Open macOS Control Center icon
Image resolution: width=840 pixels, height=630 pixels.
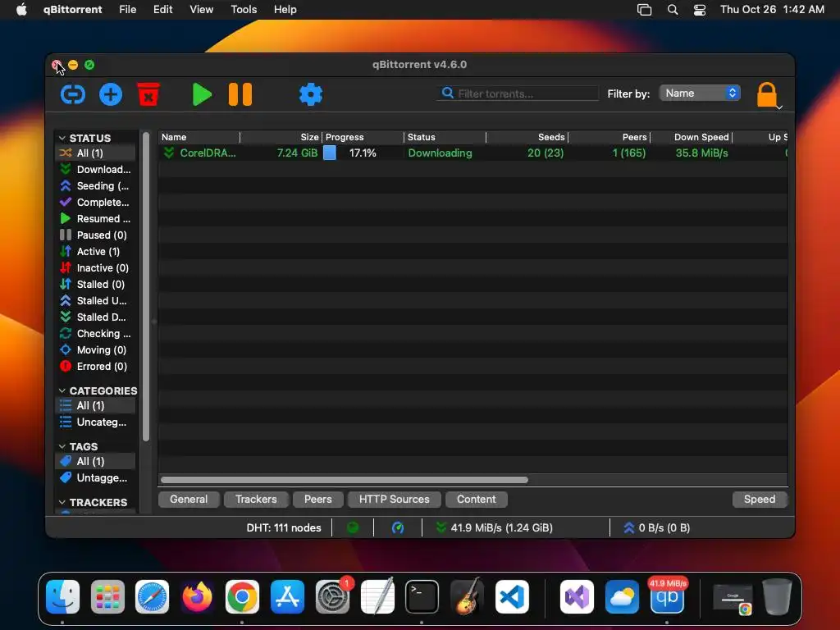click(700, 10)
